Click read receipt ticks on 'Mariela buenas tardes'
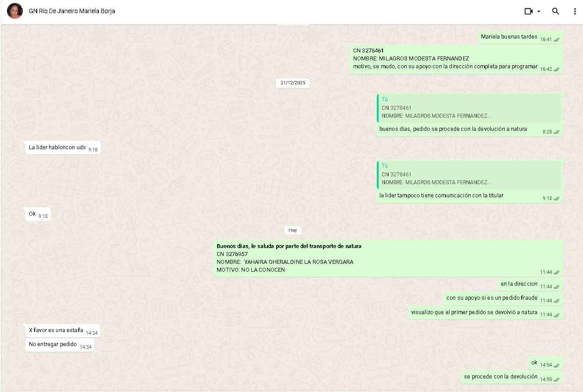The height and width of the screenshot is (392, 583). [x=557, y=40]
